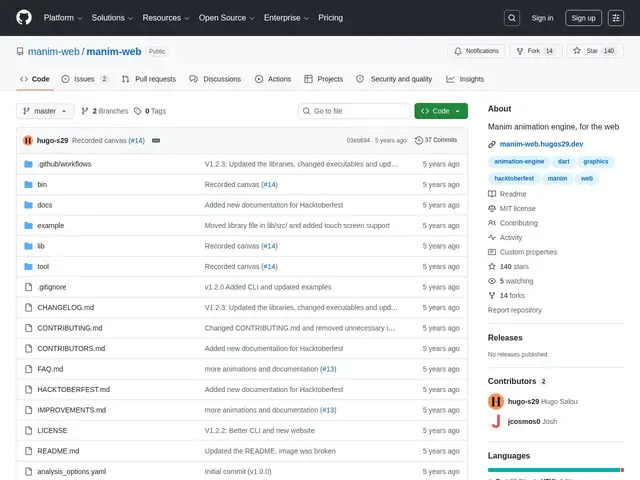This screenshot has height=480, width=640.
Task: Click the manim-web owner link in header
Action: click(53, 51)
